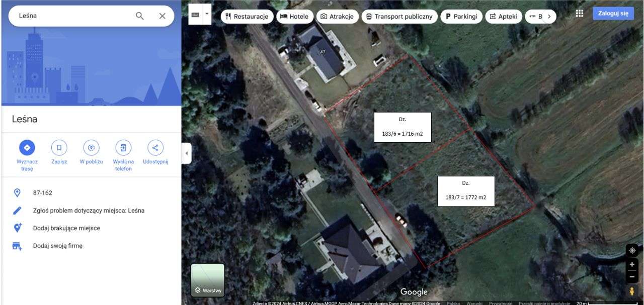Show more category chips arrow
This screenshot has width=644, height=305.
coord(549,17)
